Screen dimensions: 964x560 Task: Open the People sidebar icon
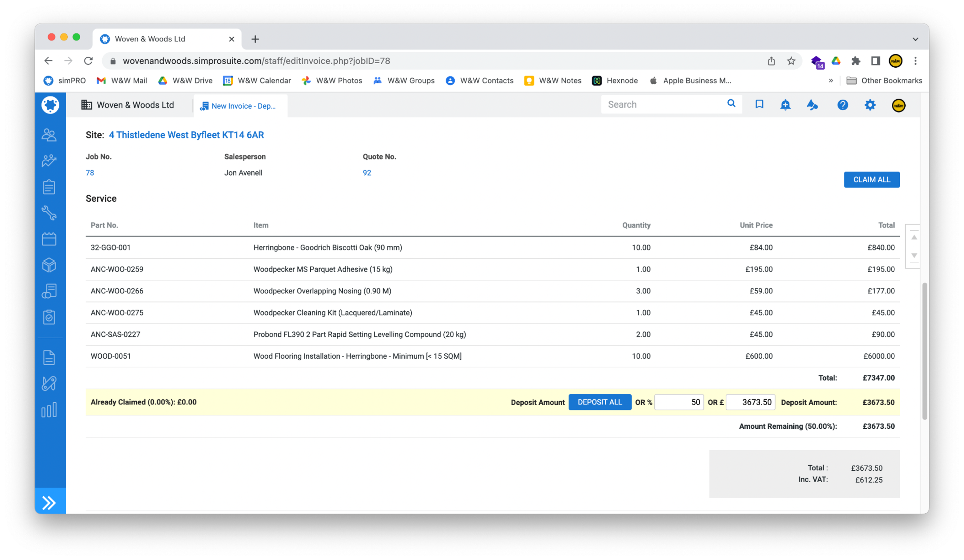49,135
